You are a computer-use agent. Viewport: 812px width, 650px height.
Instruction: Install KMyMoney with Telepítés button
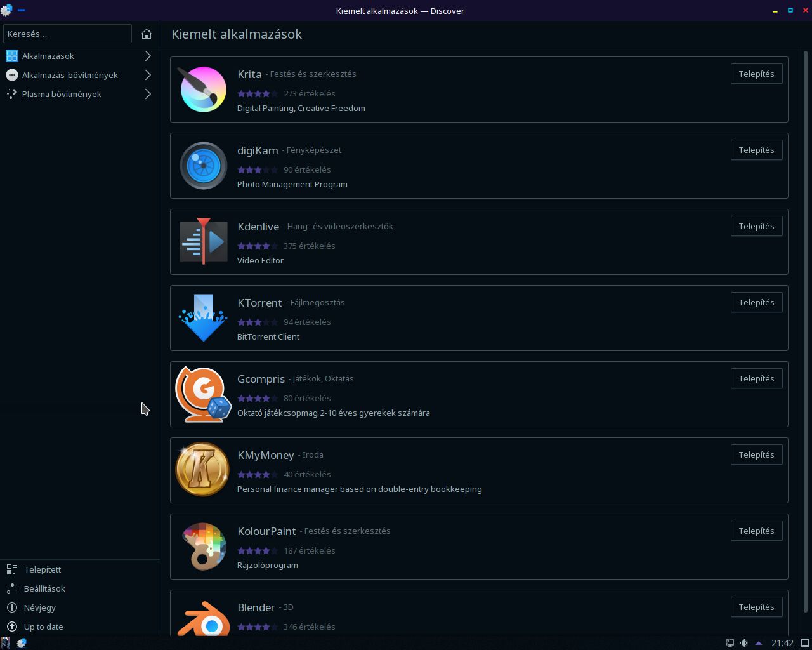tap(756, 454)
